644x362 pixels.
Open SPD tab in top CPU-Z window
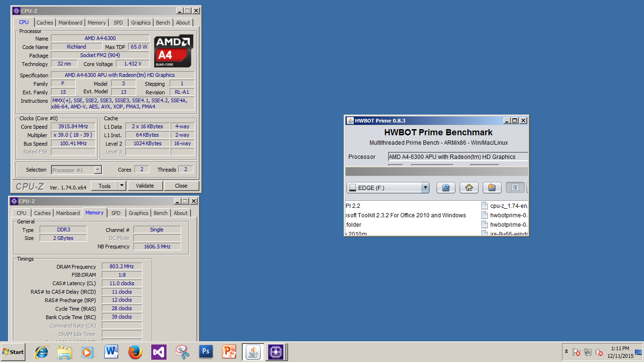(118, 23)
